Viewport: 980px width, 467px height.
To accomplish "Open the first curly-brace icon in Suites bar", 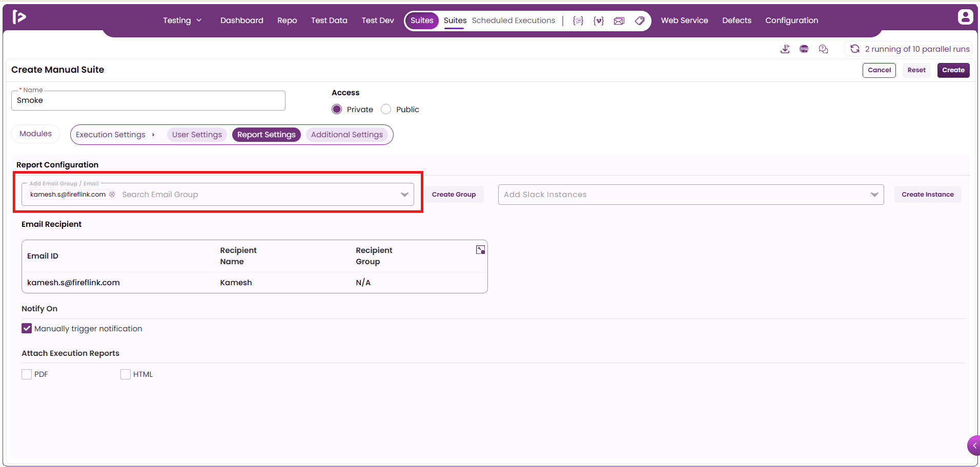I will [x=578, y=20].
